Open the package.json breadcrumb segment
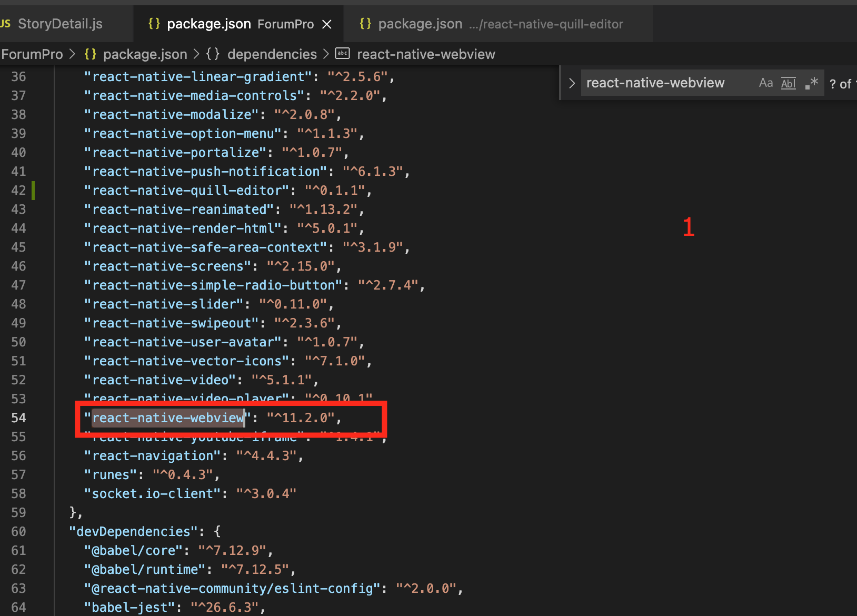This screenshot has width=857, height=616. coord(145,54)
